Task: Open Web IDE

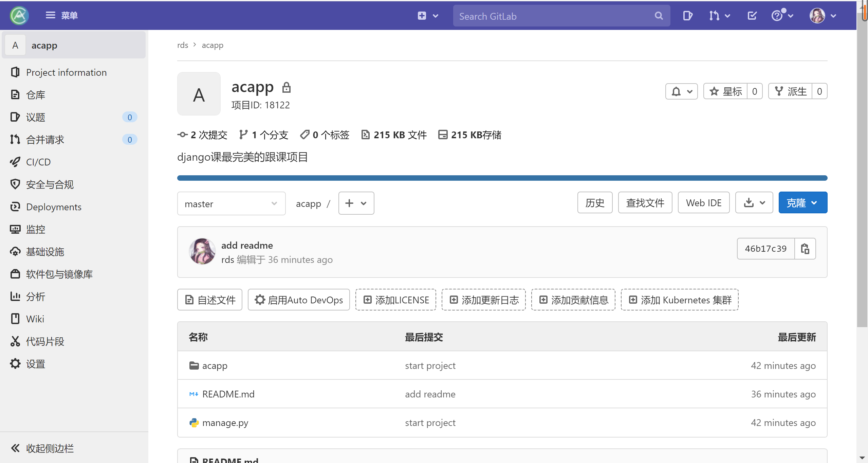Action: 703,203
